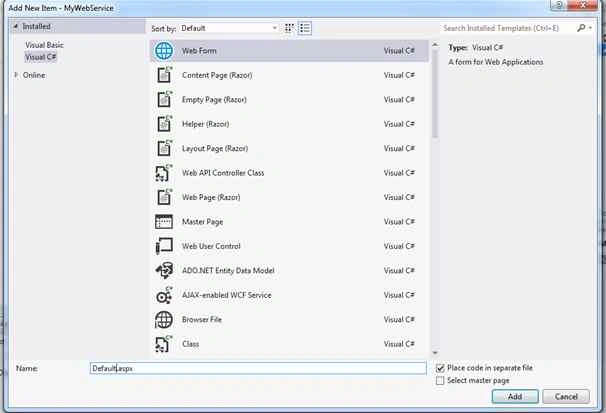This screenshot has width=606, height=413.
Task: Click the template list scroll up arrow
Action: 435,45
